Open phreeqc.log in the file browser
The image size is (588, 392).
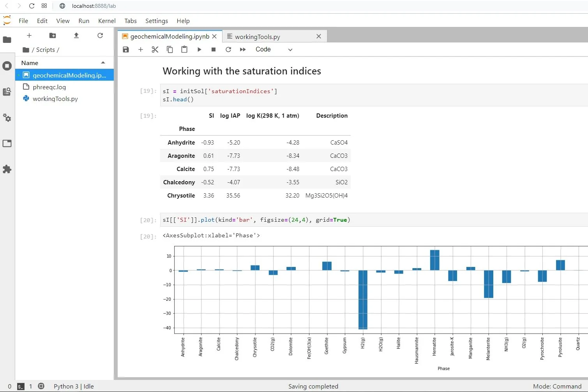click(x=49, y=87)
